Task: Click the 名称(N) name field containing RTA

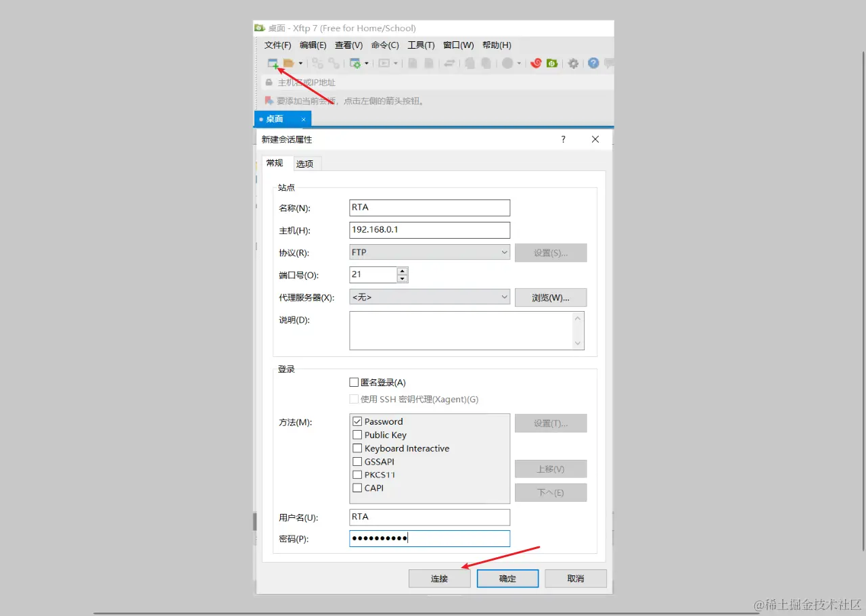Action: [430, 208]
